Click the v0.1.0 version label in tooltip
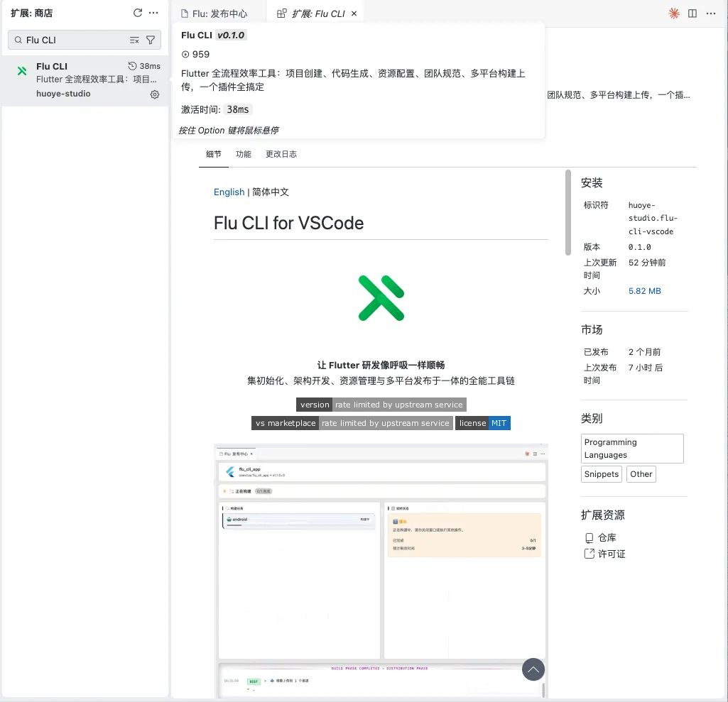The height and width of the screenshot is (702, 728). tap(231, 35)
